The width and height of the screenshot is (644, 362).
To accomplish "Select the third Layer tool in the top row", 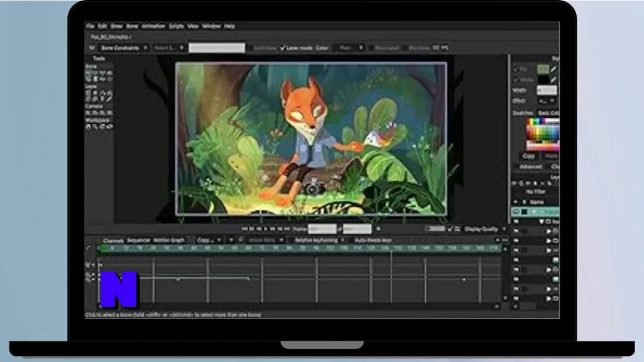I will point(103,93).
